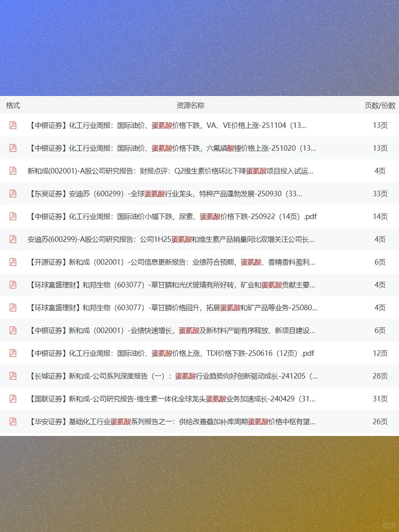
Task: Click the PDF icon for the 开源证券 新和成 update
Action: 13,262
